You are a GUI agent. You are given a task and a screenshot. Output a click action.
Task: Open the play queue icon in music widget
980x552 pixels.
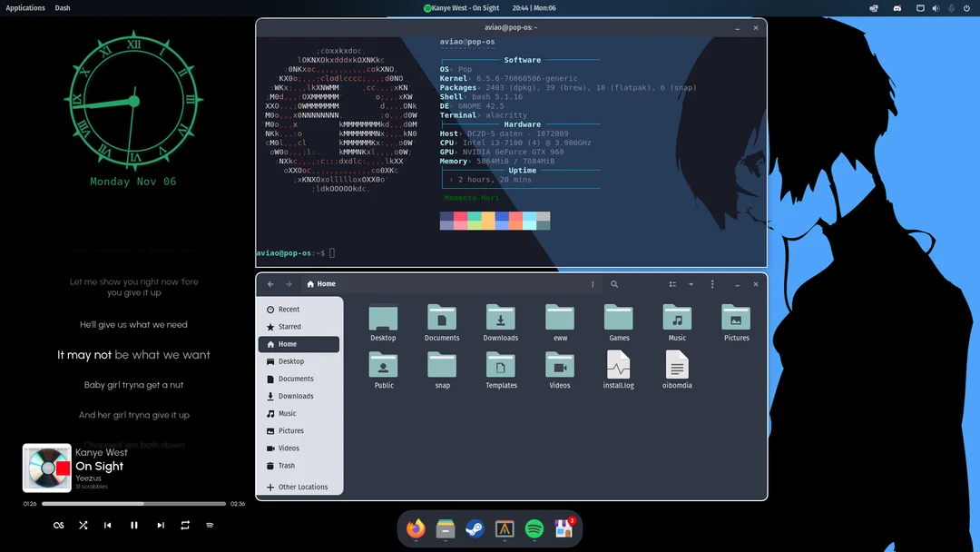[209, 525]
